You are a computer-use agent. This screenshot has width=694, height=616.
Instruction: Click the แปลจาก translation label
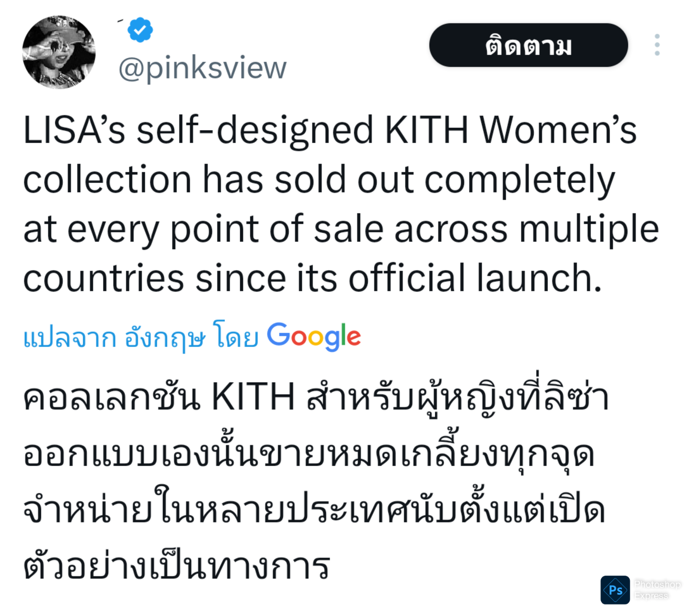pyautogui.click(x=70, y=338)
